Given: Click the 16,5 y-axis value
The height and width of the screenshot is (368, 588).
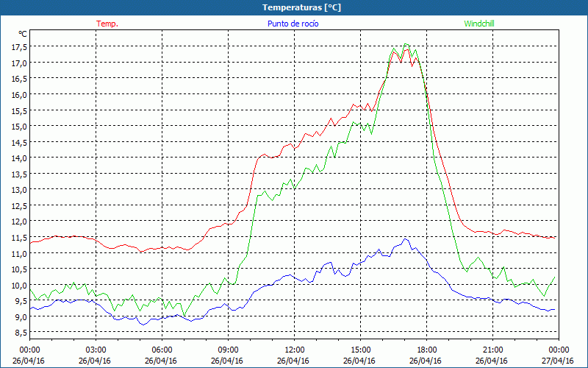Looking at the screenshot, I should [x=19, y=79].
